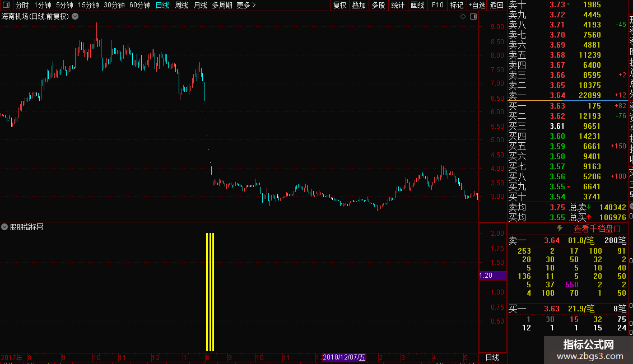
Task: Click the 21.9/笔 average buy size
Action: click(581, 309)
